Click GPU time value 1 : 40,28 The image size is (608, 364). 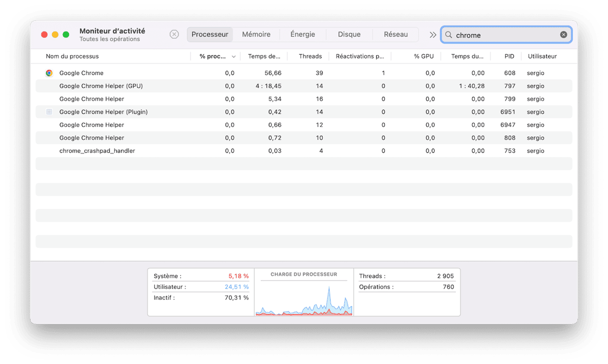point(471,86)
